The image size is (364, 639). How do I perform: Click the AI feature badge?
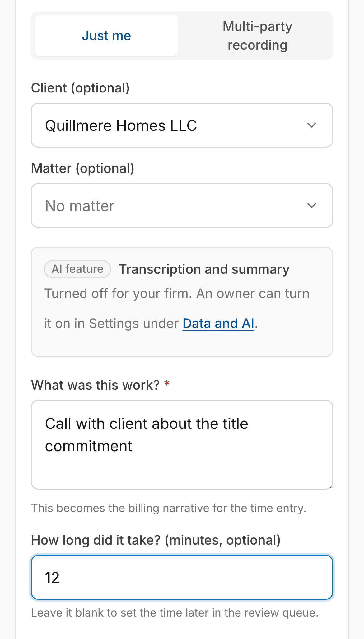pyautogui.click(x=77, y=269)
